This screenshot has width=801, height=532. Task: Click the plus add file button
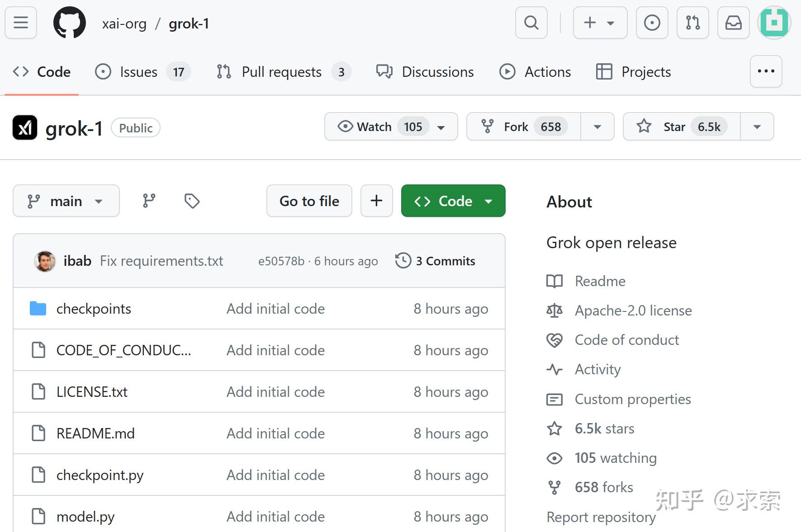376,201
